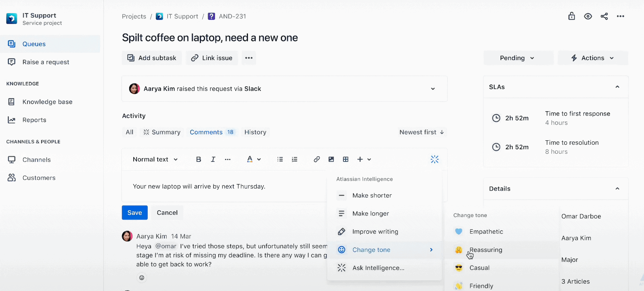Open the Pending status dropdown
Viewport: 644px width, 291px height.
click(519, 58)
